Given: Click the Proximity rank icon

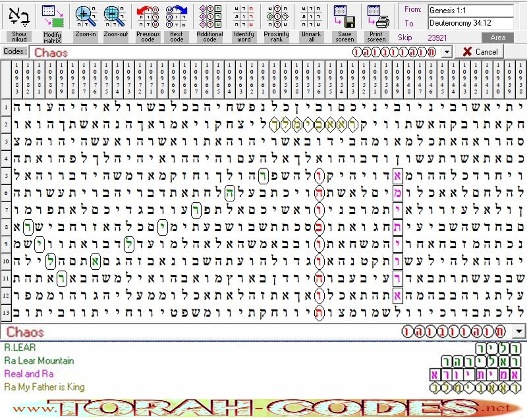Looking at the screenshot, I should click(277, 17).
